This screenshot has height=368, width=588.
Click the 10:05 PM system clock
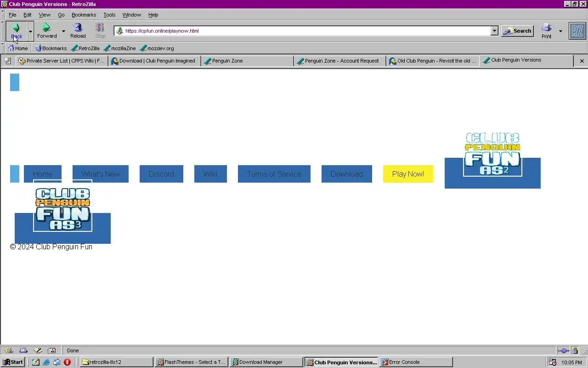571,362
